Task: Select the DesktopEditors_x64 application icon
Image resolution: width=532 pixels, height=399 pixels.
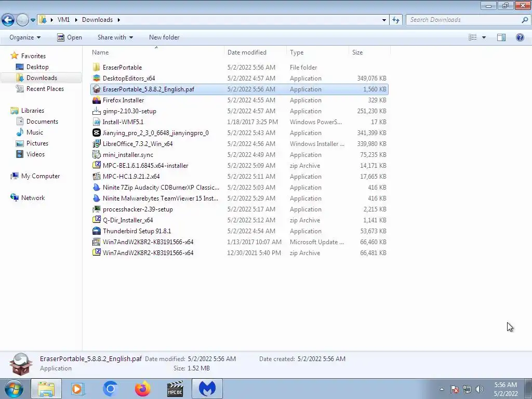Action: [x=96, y=78]
